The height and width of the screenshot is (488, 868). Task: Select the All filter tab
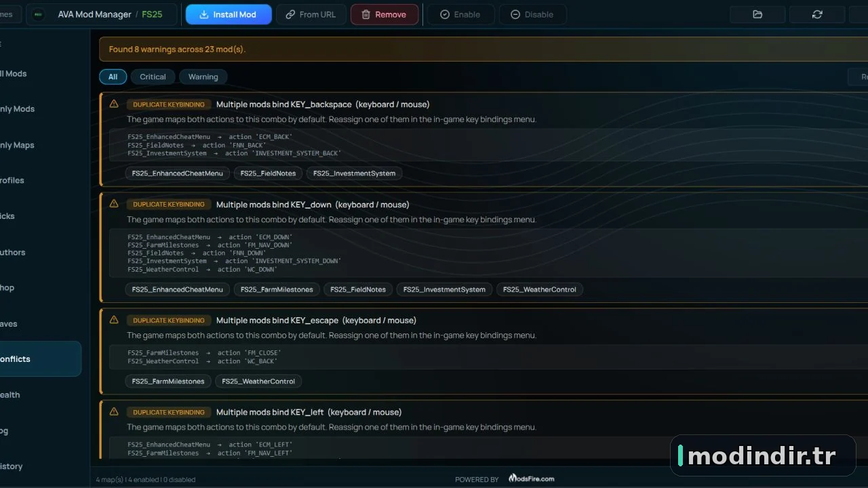tap(113, 77)
